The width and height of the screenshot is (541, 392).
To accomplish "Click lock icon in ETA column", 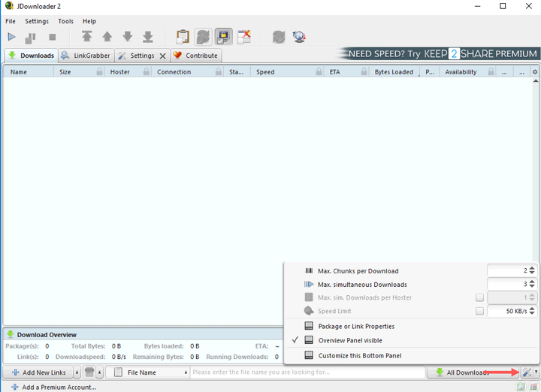I will [x=364, y=71].
